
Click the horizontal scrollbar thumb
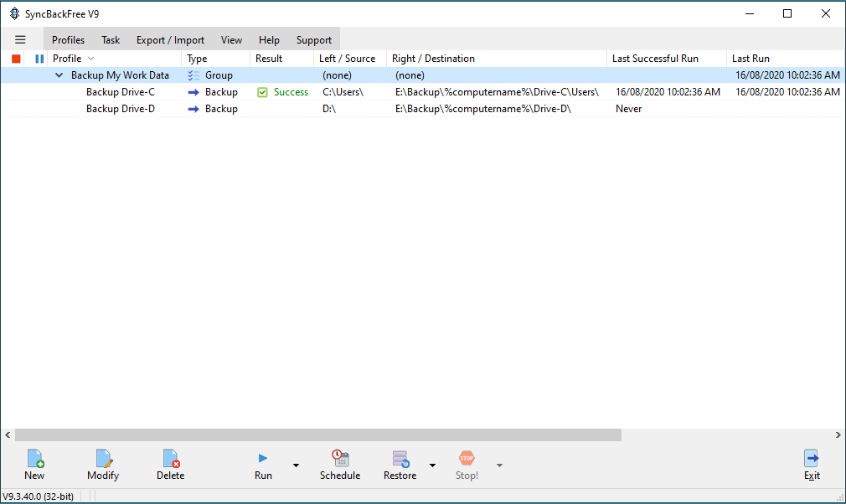[318, 435]
